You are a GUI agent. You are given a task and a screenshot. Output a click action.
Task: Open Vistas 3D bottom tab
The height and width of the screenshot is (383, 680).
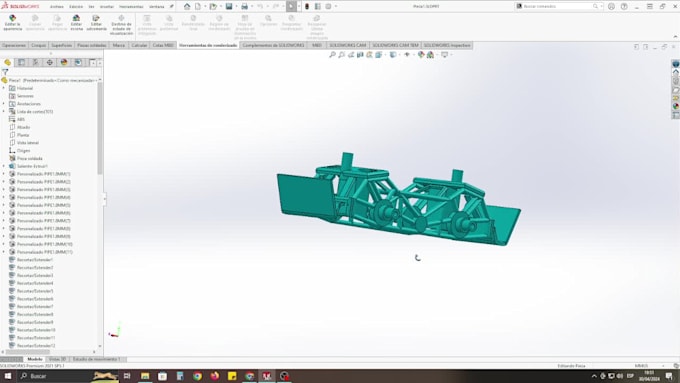pos(57,359)
